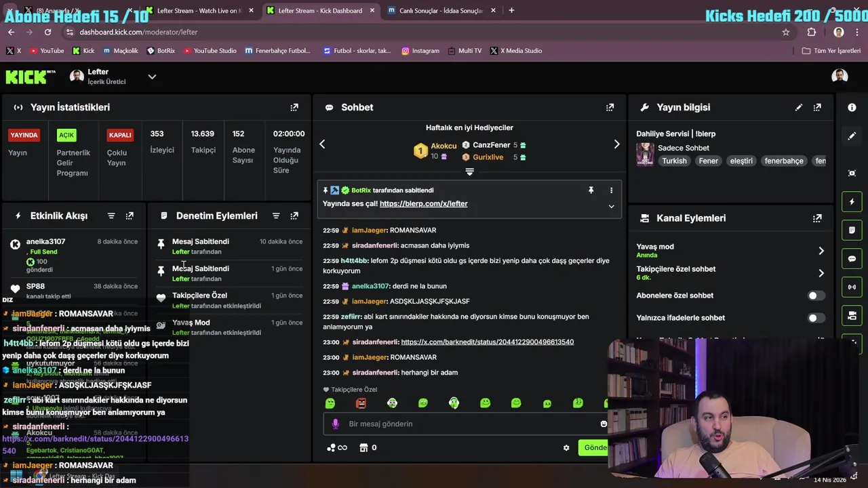Bookmark this page with the star
This screenshot has height=488, width=868.
coord(786,32)
